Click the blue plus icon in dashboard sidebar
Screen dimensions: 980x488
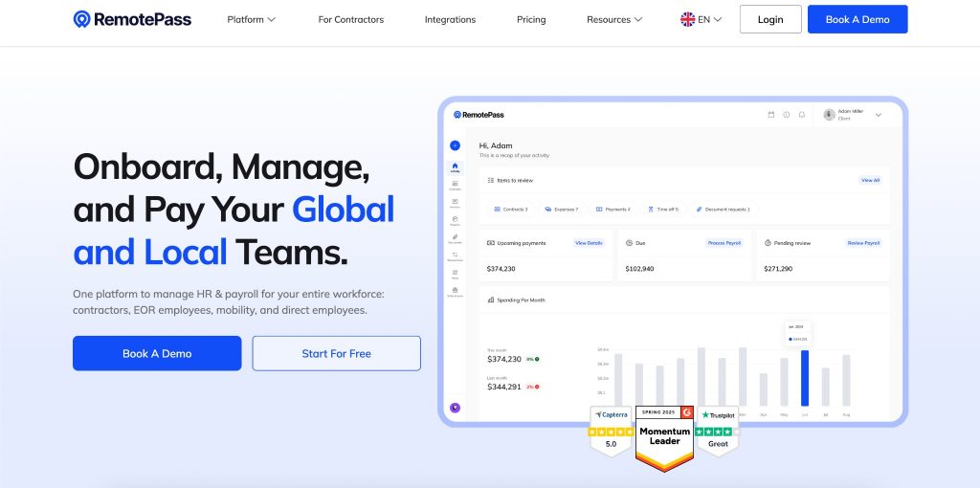pyautogui.click(x=455, y=145)
